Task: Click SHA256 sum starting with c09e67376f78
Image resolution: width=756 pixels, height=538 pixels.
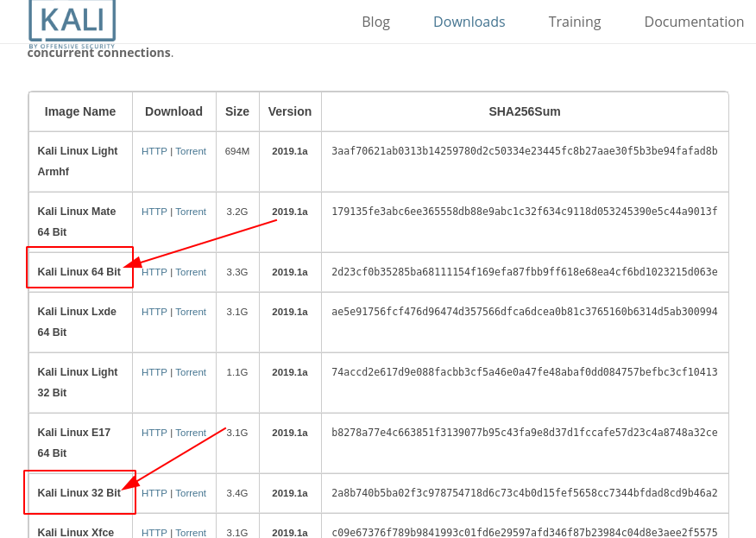Action: [525, 533]
